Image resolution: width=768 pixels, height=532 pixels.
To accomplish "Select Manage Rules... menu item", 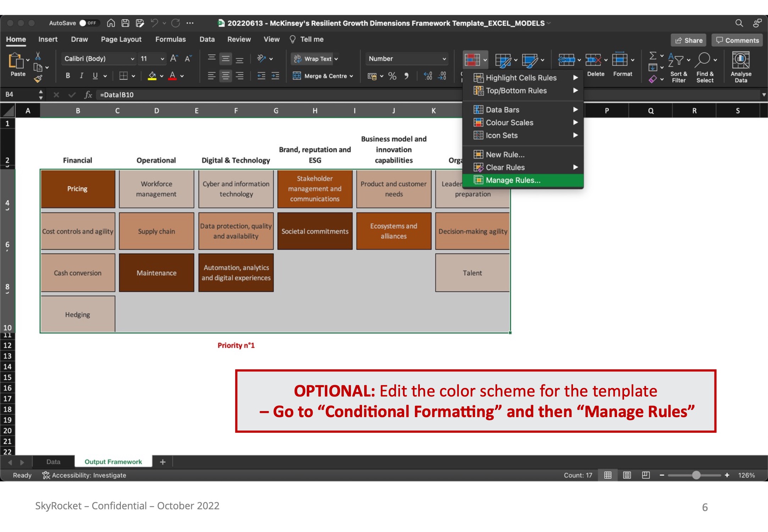I will [x=523, y=180].
